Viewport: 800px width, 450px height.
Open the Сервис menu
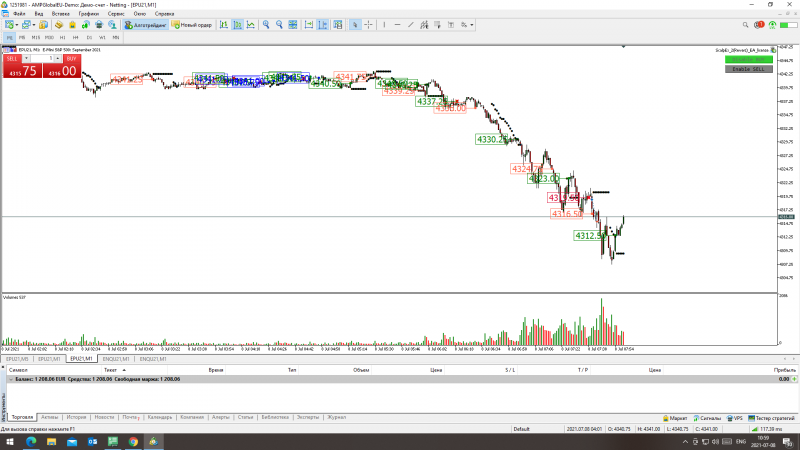pos(116,14)
